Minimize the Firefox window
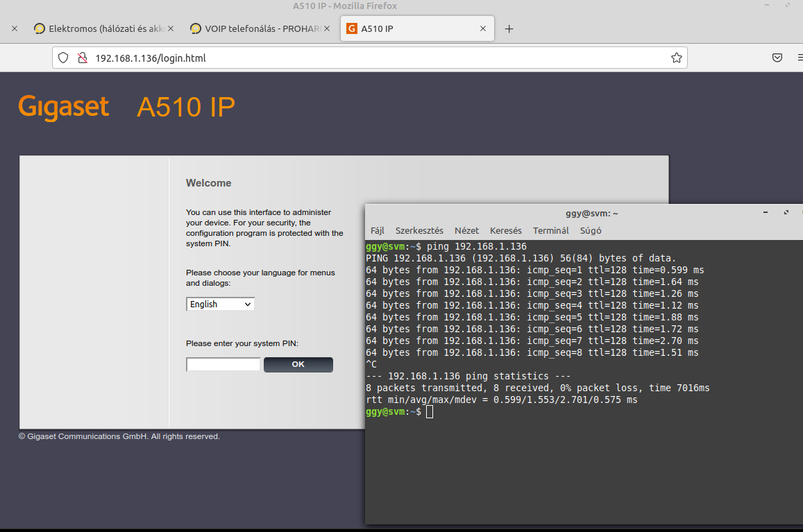Viewport: 803px width, 532px height. point(767,5)
